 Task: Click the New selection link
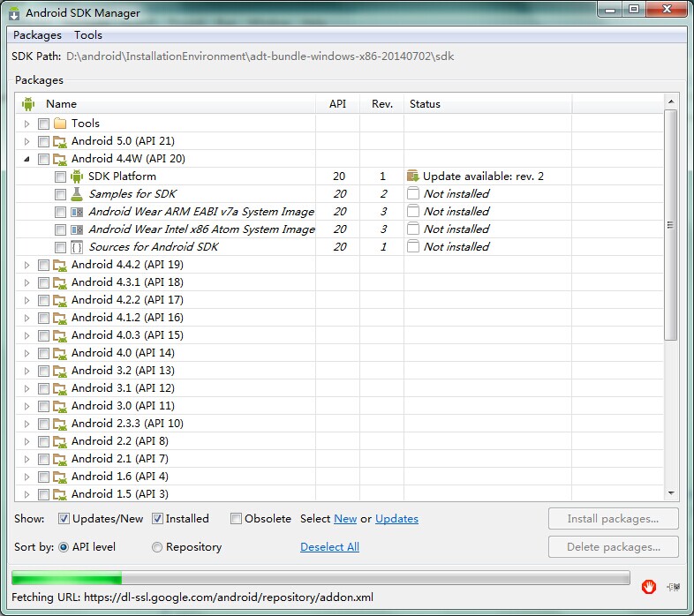pos(345,519)
